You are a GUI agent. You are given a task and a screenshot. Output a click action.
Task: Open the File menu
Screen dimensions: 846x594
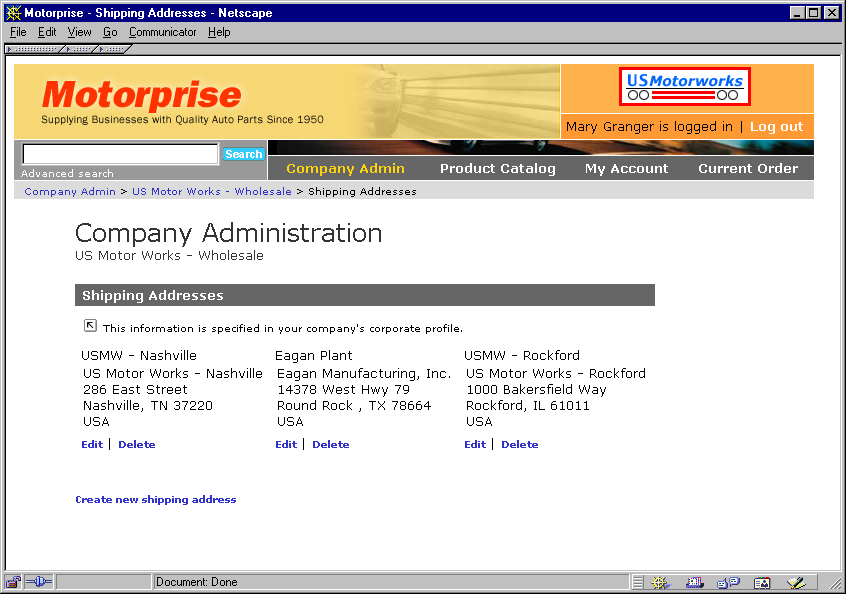tap(18, 32)
